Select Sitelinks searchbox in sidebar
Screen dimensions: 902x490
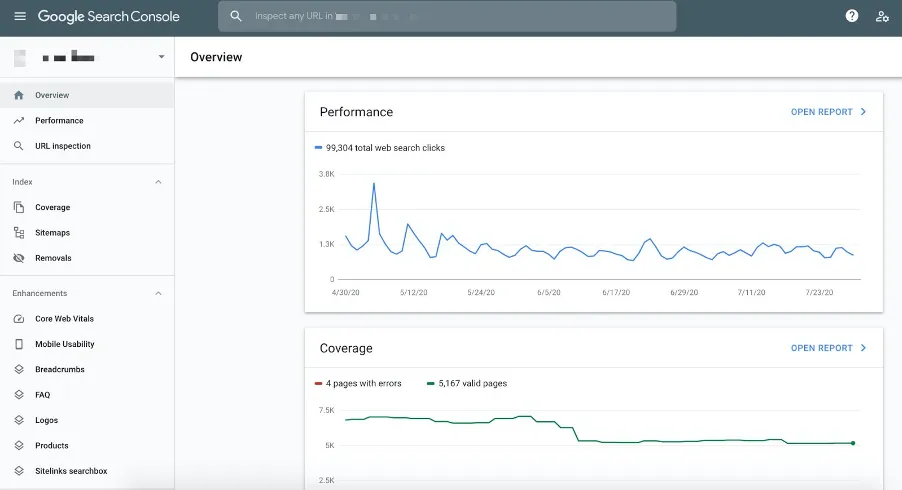pos(70,471)
